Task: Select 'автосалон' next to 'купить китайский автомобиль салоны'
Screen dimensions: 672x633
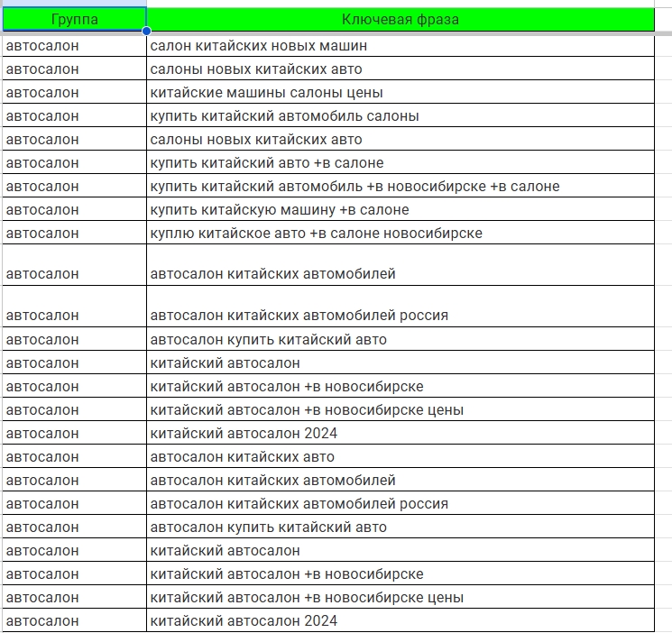Action: point(74,116)
